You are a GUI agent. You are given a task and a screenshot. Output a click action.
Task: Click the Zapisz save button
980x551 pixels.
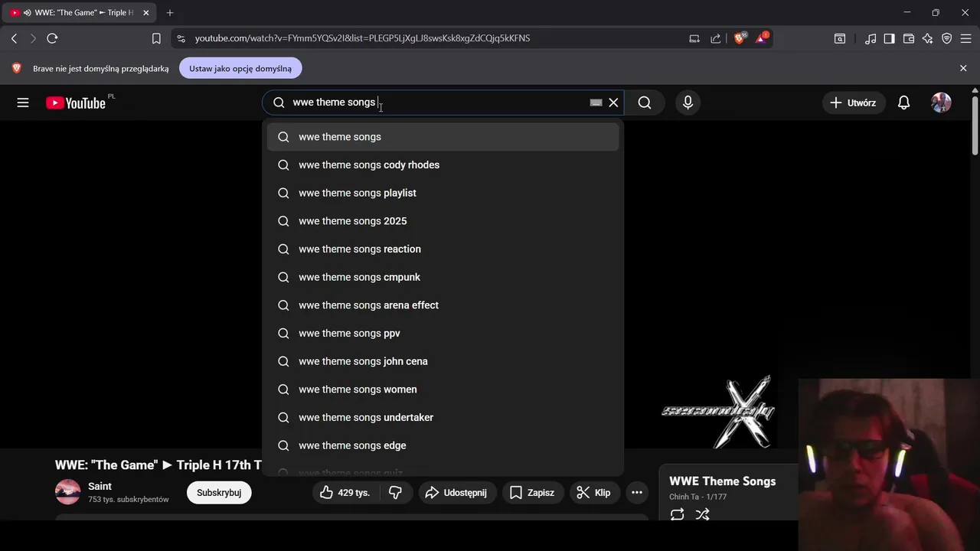click(x=533, y=493)
